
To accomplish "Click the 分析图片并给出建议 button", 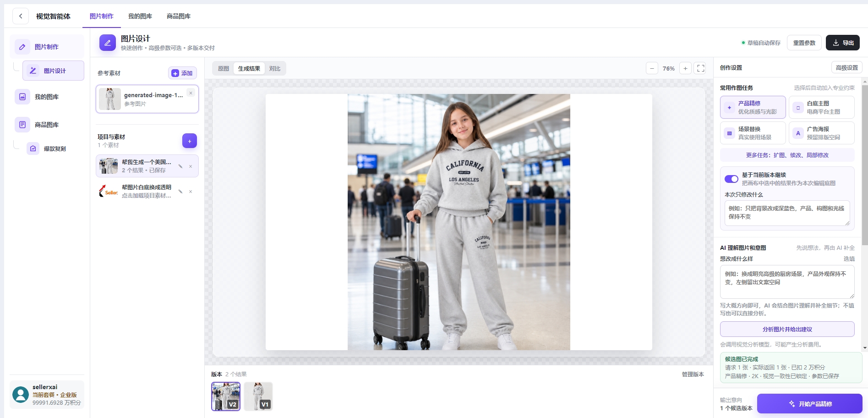I will point(787,329).
